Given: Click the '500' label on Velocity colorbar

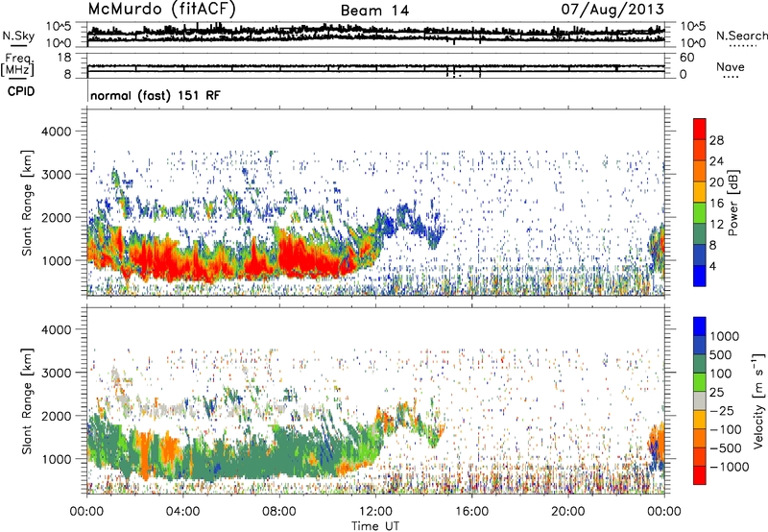Looking at the screenshot, I should click(720, 355).
